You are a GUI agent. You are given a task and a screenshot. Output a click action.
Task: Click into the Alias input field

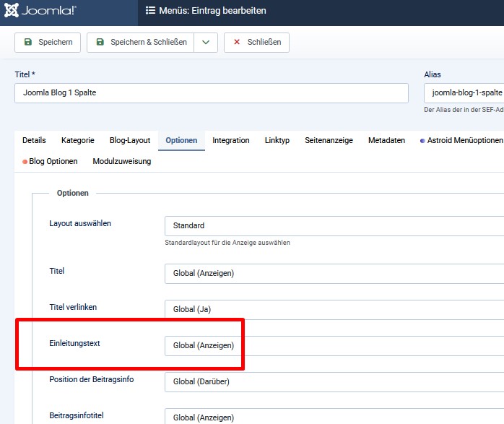464,93
